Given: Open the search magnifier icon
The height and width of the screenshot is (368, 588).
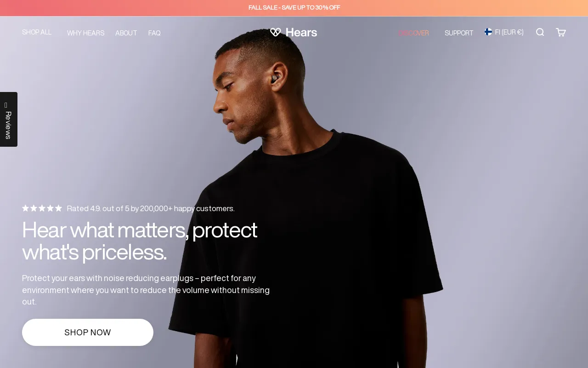Looking at the screenshot, I should pyautogui.click(x=540, y=32).
